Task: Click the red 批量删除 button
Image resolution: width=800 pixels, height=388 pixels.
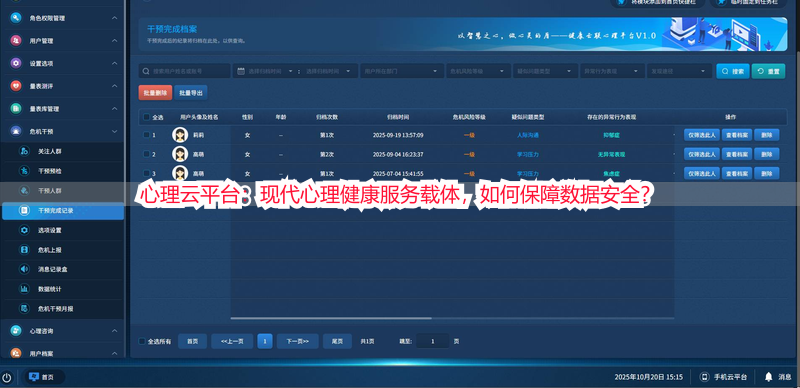Action: (155, 93)
